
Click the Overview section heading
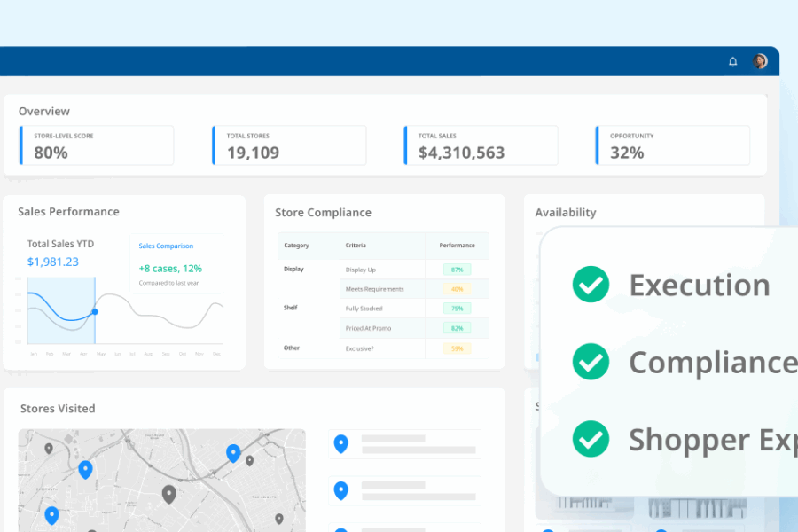(44, 111)
